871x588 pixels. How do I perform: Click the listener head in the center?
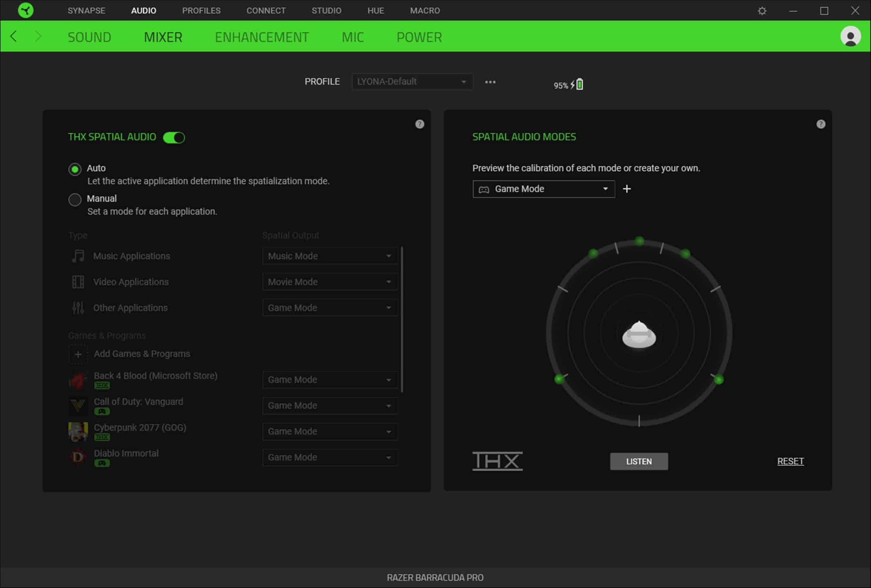click(639, 334)
